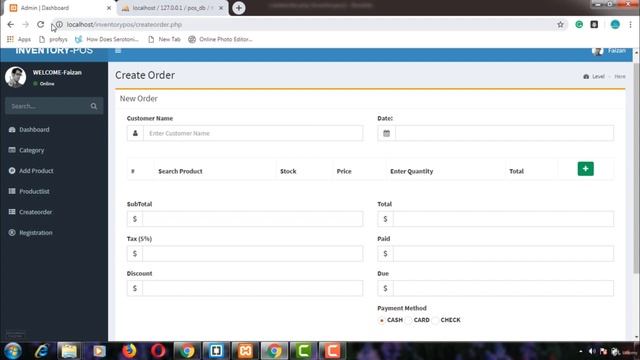
Task: Open the profsys bookmark
Action: 53,39
